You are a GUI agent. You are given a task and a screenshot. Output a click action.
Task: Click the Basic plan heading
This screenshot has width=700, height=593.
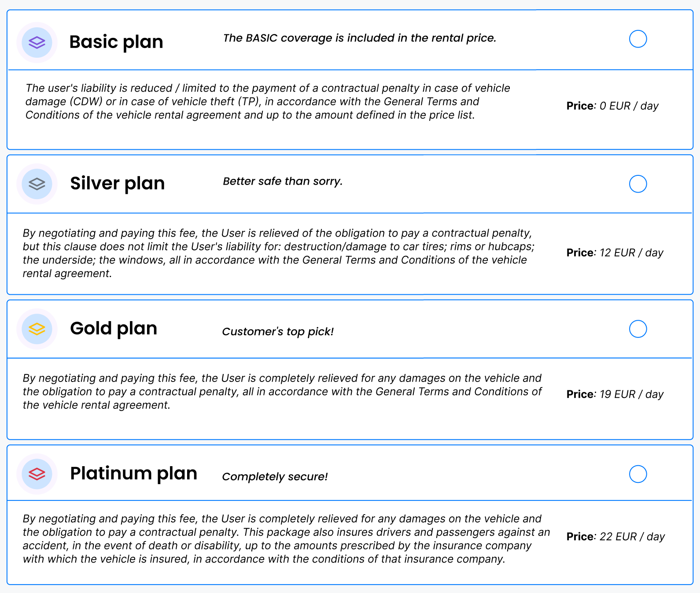click(x=116, y=42)
